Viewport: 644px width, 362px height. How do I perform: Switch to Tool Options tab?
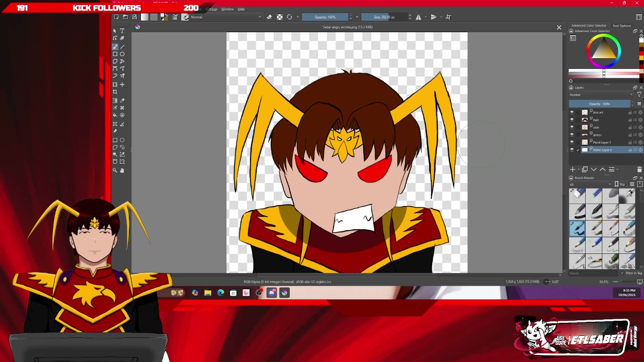[x=622, y=26]
